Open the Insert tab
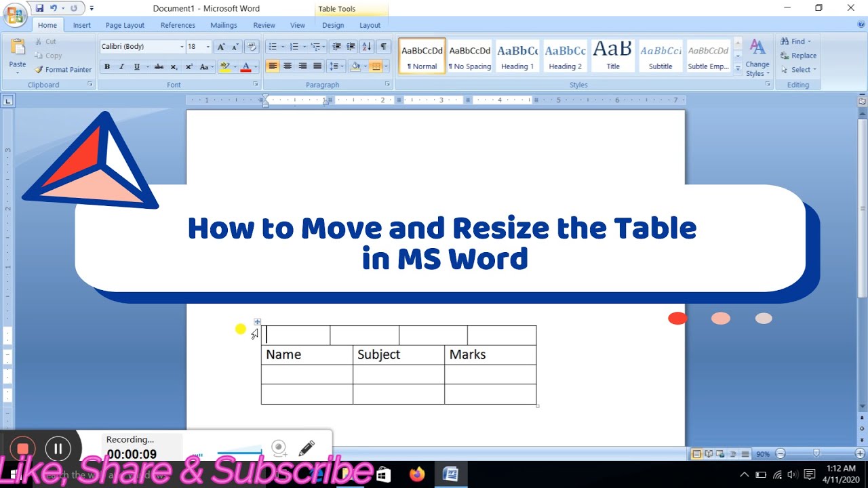868x488 pixels. point(82,25)
